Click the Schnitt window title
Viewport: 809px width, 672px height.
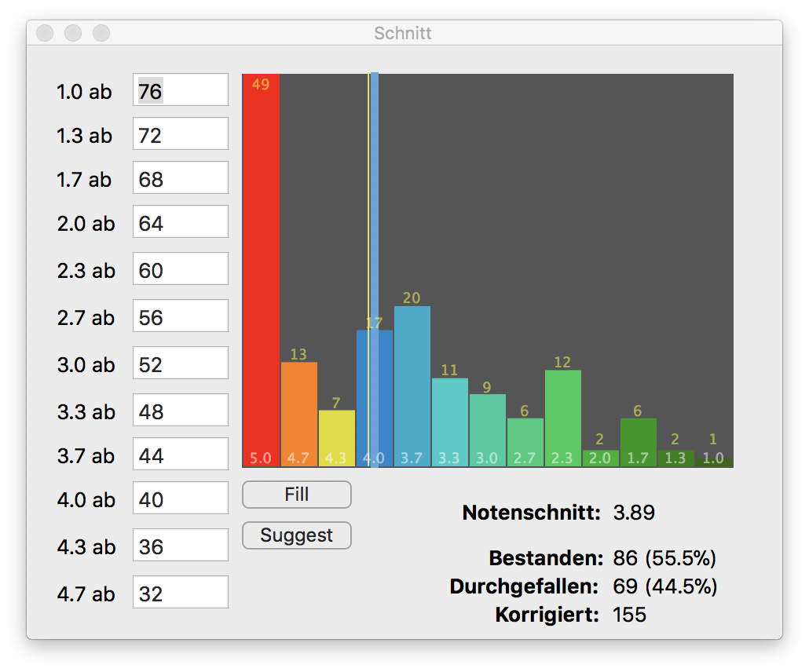tap(402, 33)
